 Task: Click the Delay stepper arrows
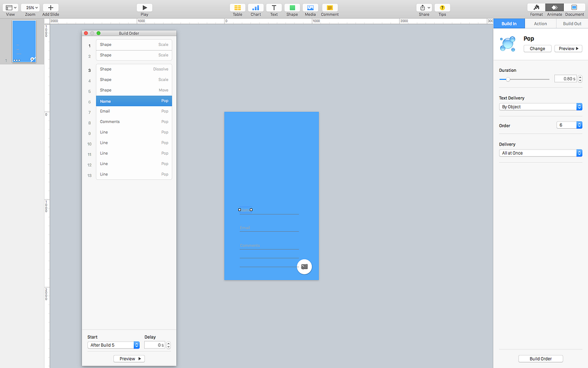pyautogui.click(x=168, y=345)
